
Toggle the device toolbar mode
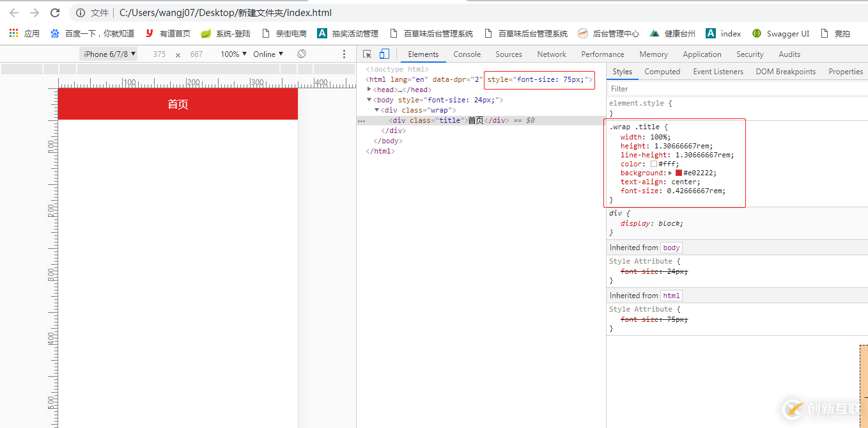point(384,54)
